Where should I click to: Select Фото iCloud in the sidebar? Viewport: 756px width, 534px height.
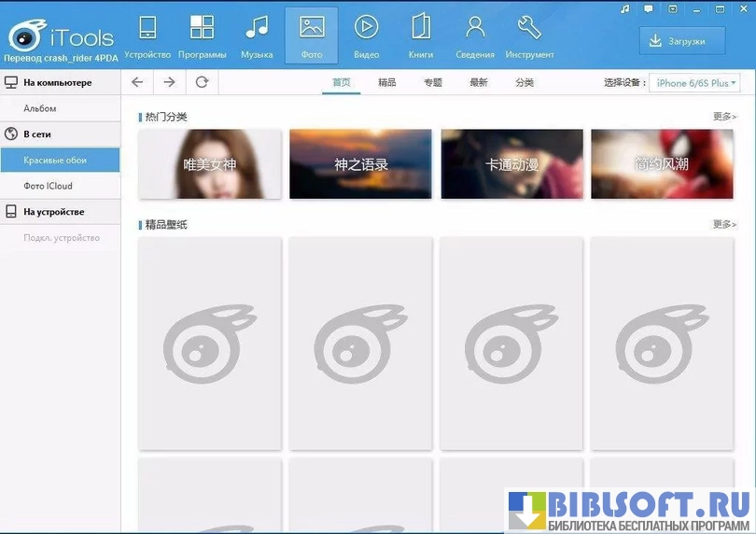click(48, 186)
